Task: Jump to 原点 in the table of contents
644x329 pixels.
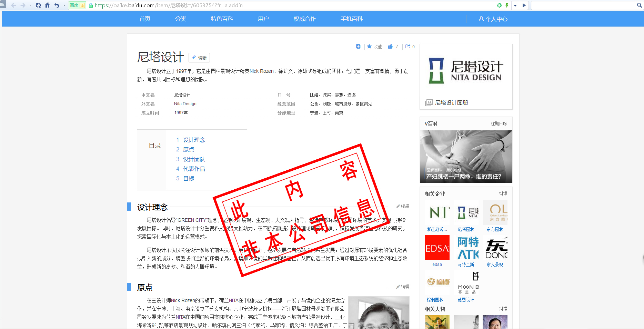Action: click(x=189, y=149)
